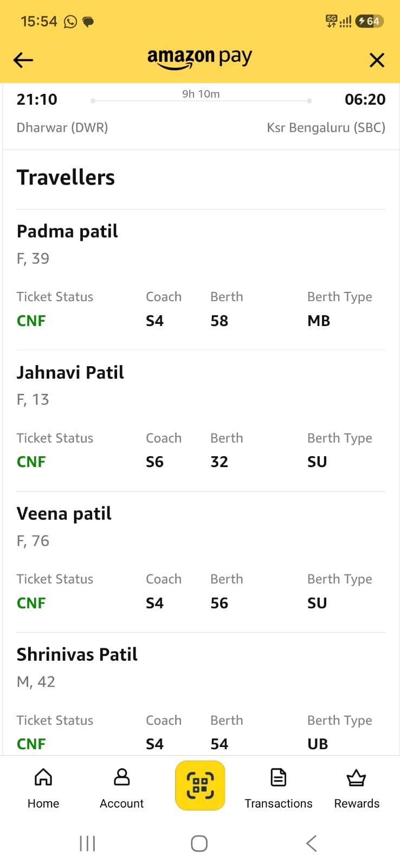Select traveller Shrinivas Patil
Viewport: 400px width, 868px height.
coord(77,654)
